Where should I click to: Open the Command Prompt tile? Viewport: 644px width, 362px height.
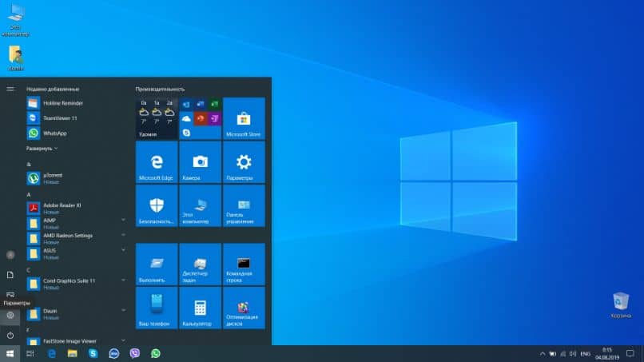(x=244, y=265)
